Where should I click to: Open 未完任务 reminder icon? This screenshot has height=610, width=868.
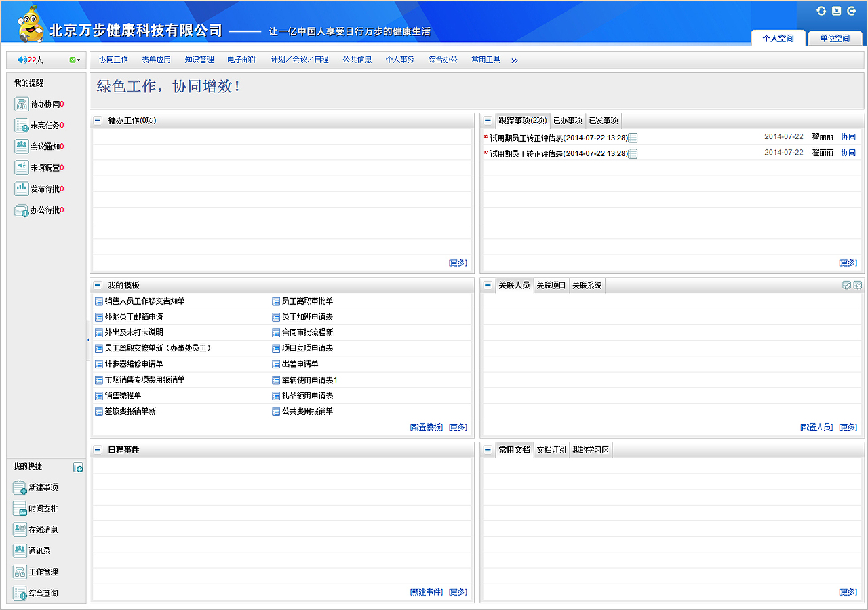(x=22, y=126)
